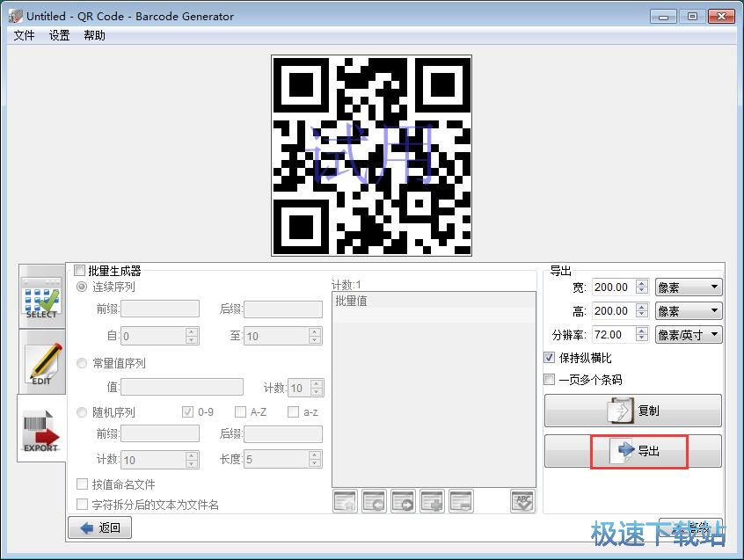Open the height unit 像素 dropdown
Viewport: 744px width, 560px height.
(x=689, y=311)
